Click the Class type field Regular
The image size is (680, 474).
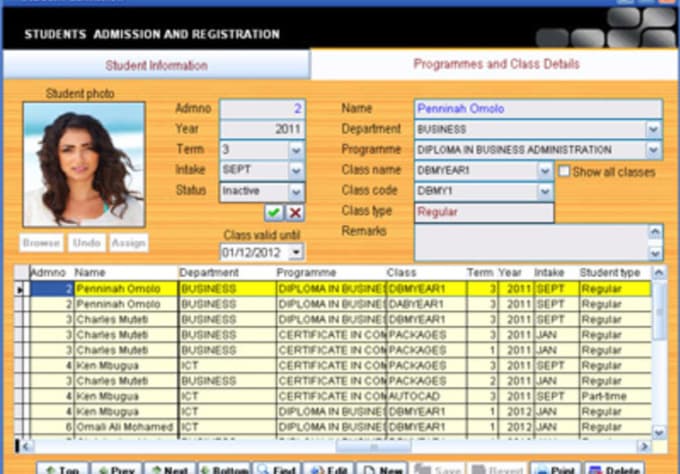click(484, 212)
